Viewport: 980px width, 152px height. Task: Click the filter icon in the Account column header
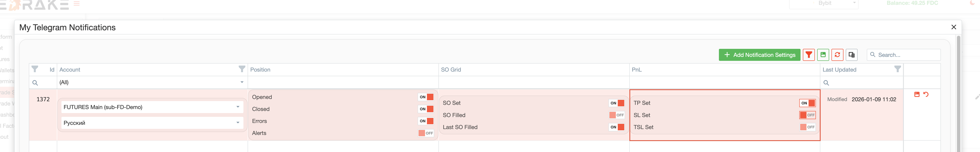tap(242, 69)
